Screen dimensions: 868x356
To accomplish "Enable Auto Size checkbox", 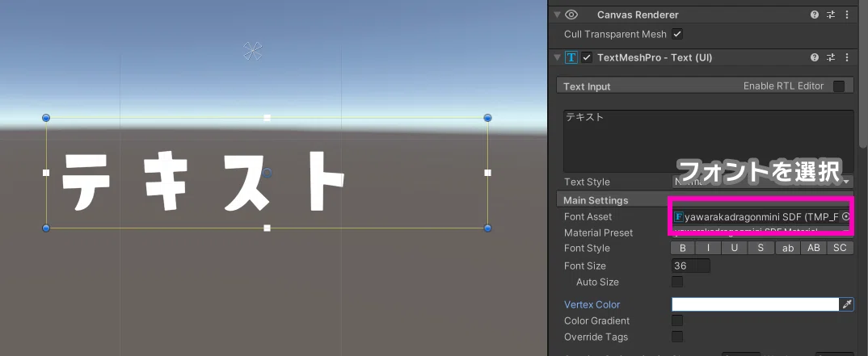I will 677,282.
